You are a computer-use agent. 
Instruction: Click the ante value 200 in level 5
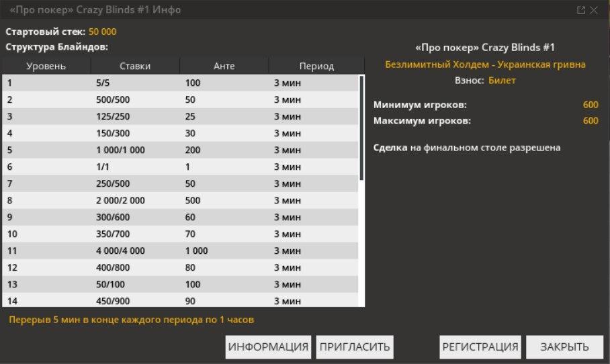[x=193, y=150]
